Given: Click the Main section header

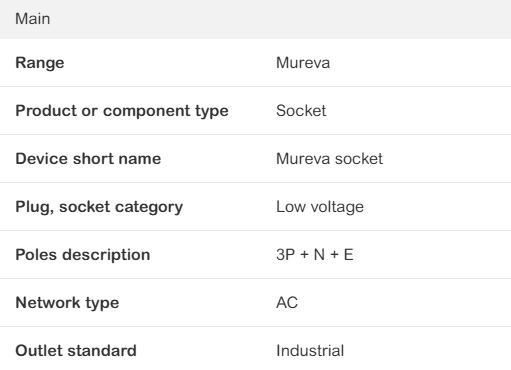Looking at the screenshot, I should coord(33,19).
